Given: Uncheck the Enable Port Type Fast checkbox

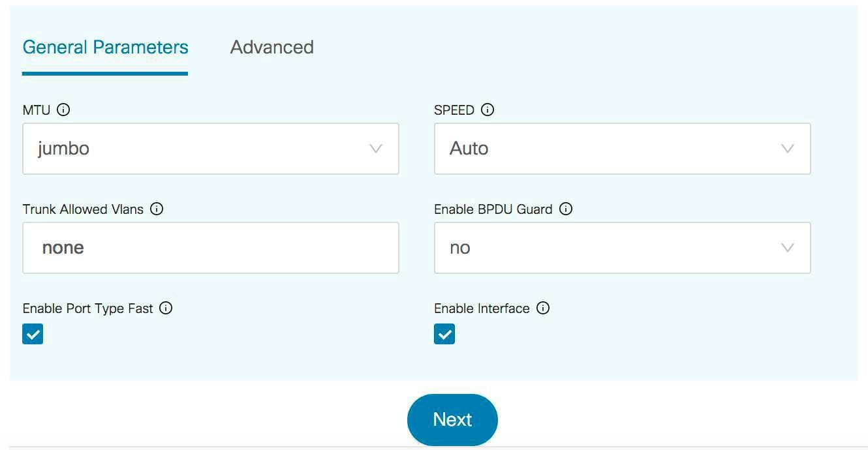Looking at the screenshot, I should [x=33, y=334].
